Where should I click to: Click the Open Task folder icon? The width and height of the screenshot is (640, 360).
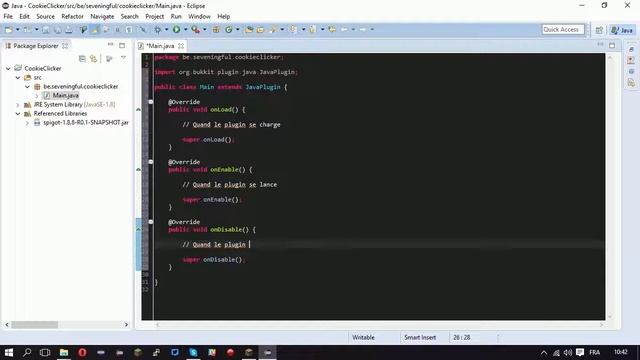pyautogui.click(x=260, y=29)
